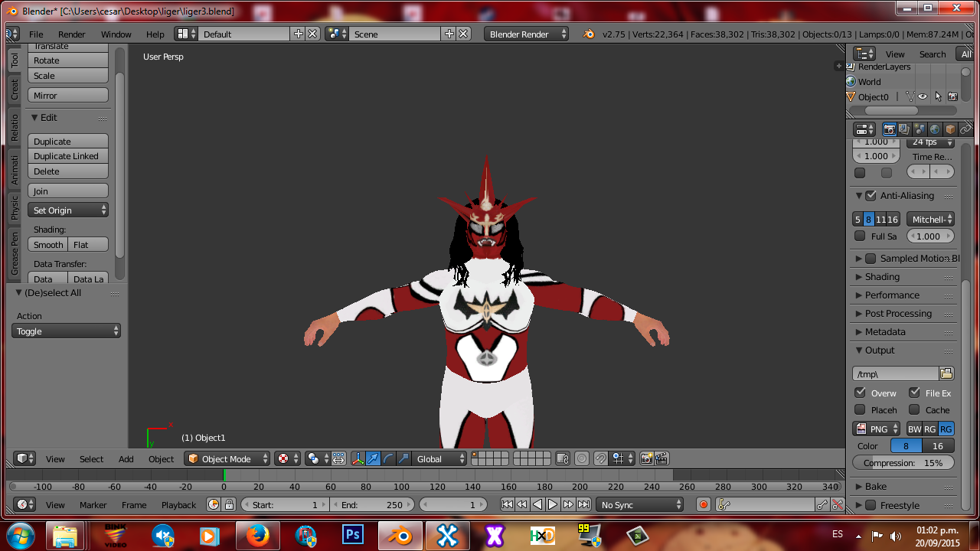Select 16-bit color depth

click(x=938, y=446)
